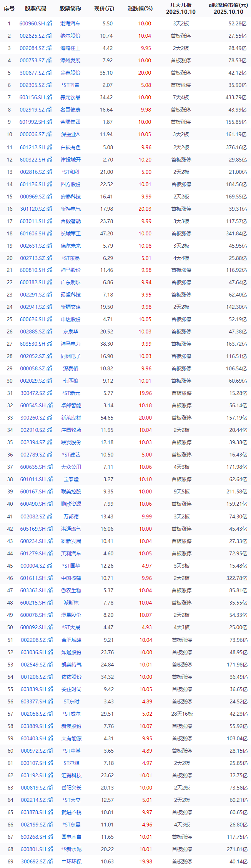Open chart icon next to 300692.SZ
This screenshot has height=868, width=251.
(50, 861)
